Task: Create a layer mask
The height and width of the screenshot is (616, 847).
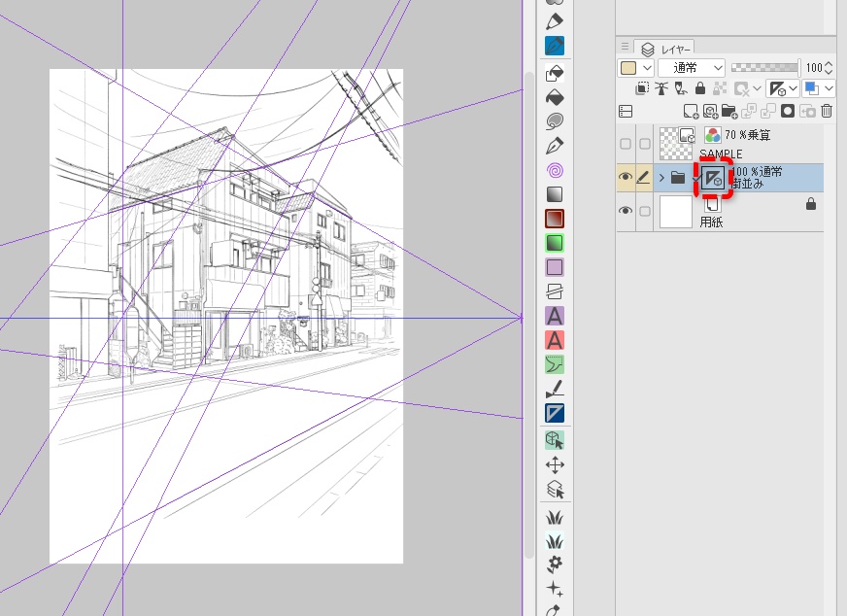Action: [x=788, y=112]
